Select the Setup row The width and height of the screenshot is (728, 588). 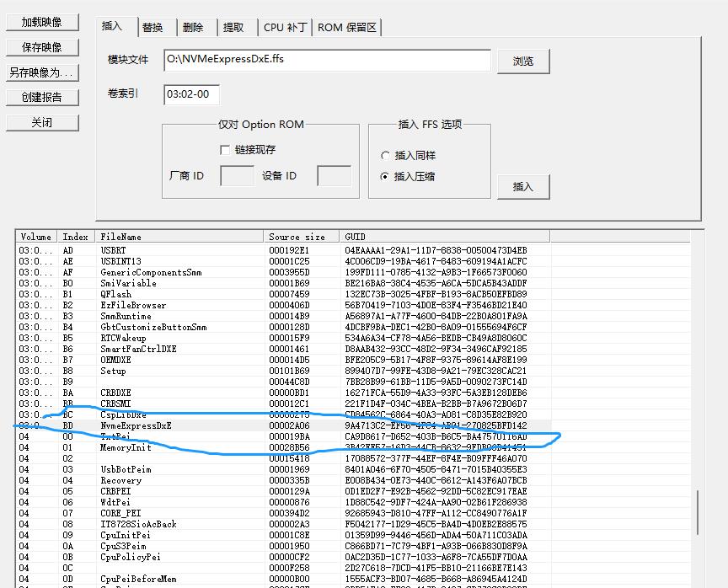(283, 371)
